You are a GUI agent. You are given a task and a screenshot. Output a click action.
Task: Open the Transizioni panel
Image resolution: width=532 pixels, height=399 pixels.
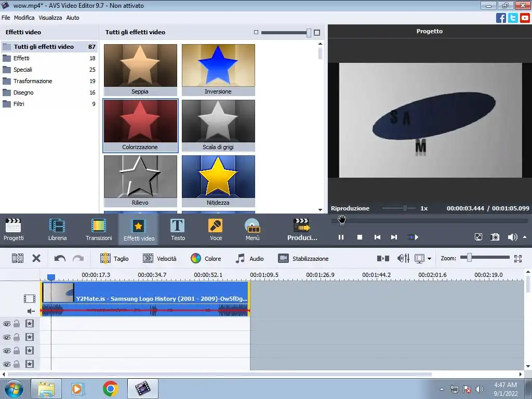pos(99,229)
